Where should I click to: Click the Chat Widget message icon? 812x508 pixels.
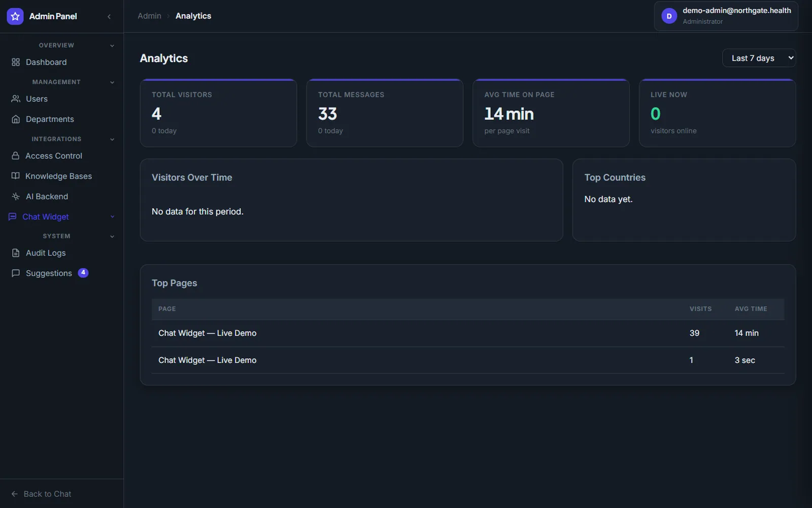[x=13, y=216]
